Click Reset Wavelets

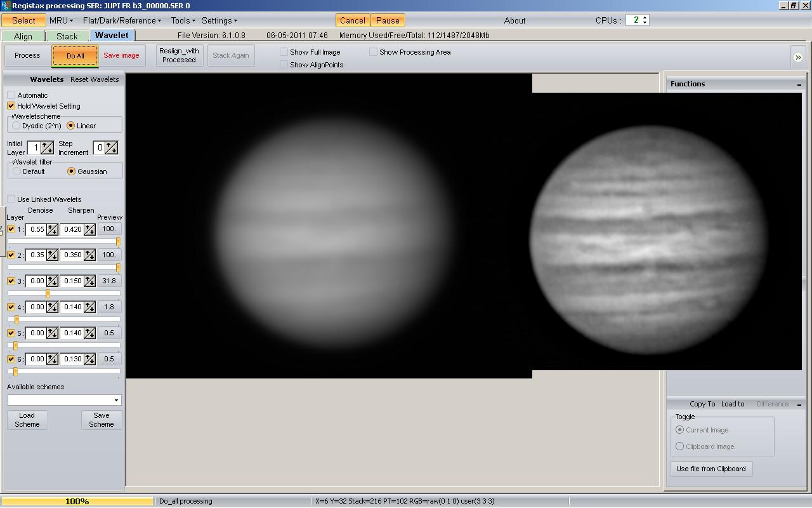pyautogui.click(x=95, y=79)
